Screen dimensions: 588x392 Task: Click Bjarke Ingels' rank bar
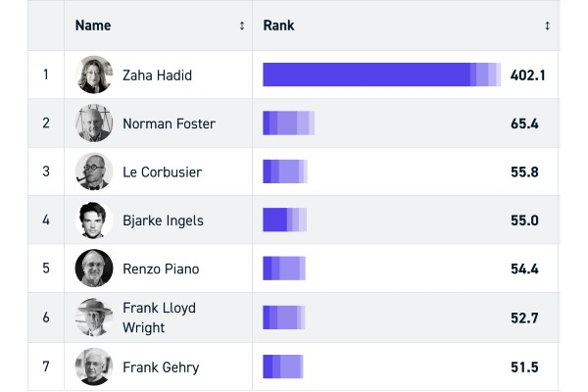point(285,220)
